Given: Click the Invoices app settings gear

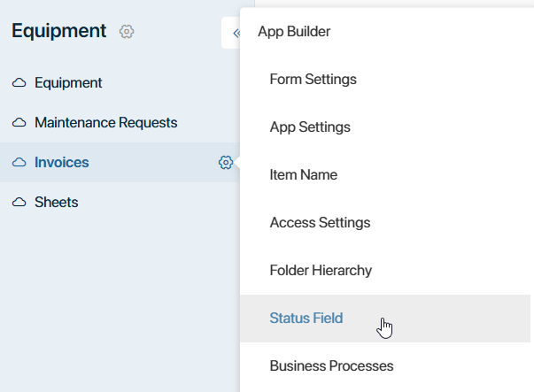Looking at the screenshot, I should click(226, 163).
